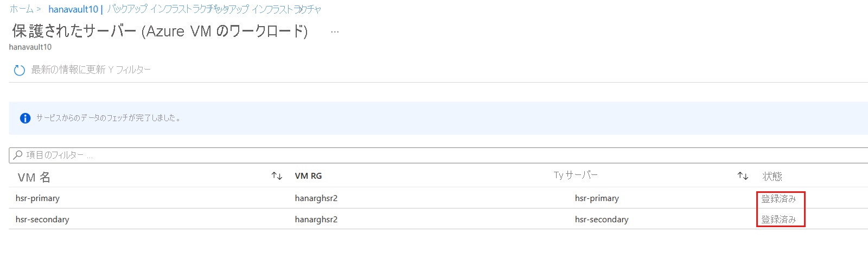
Task: Sort server column with up-down arrows
Action: (x=743, y=176)
